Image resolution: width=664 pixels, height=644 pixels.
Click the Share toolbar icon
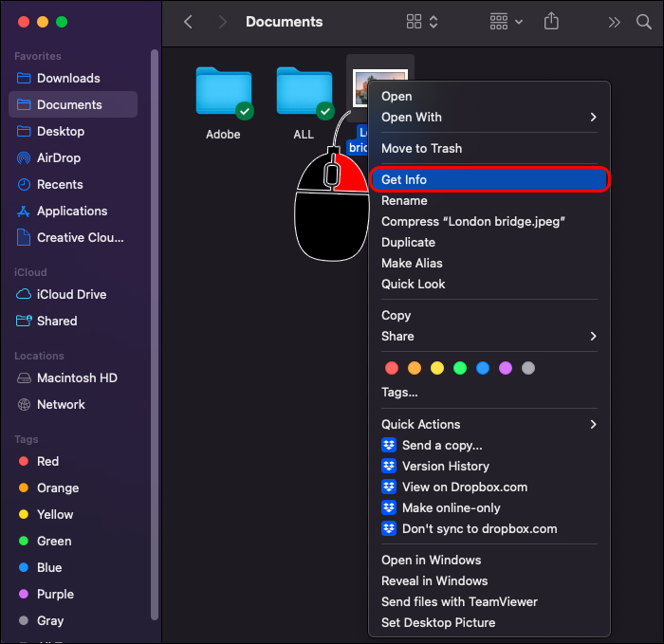(x=551, y=21)
